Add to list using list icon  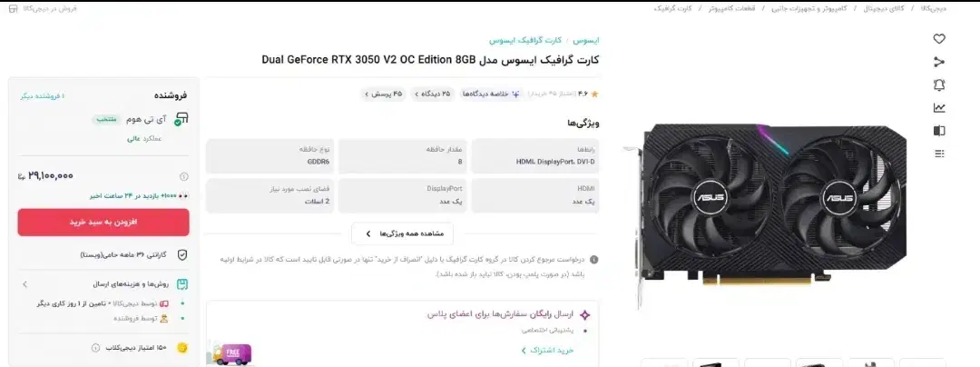[x=939, y=154]
